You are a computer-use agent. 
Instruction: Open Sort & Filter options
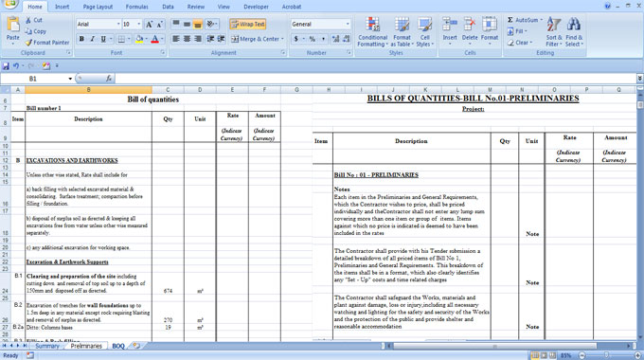[554, 32]
